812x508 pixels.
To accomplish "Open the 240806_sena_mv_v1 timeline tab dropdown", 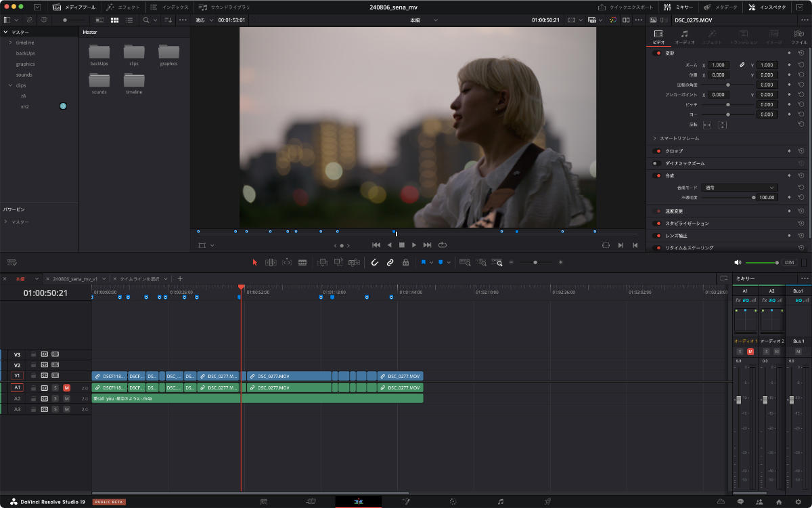I will [x=105, y=278].
